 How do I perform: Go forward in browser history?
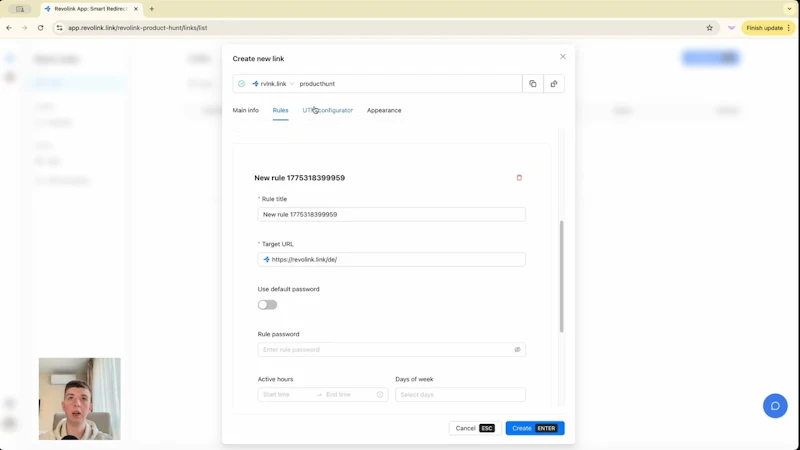(x=24, y=28)
